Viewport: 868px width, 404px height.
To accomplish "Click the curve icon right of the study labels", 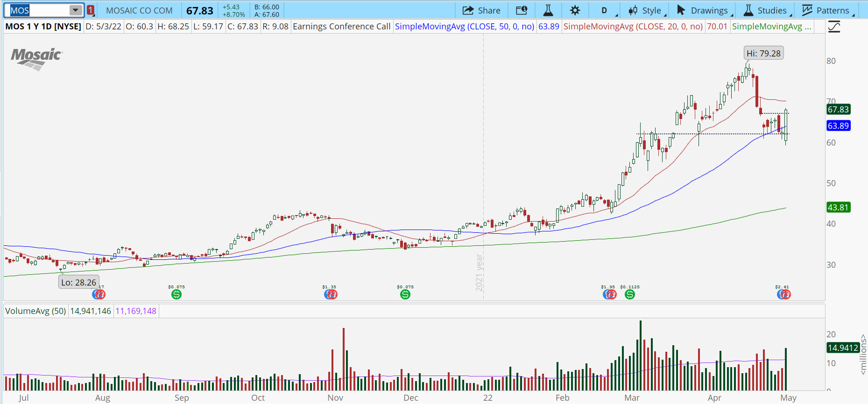I will (x=834, y=27).
